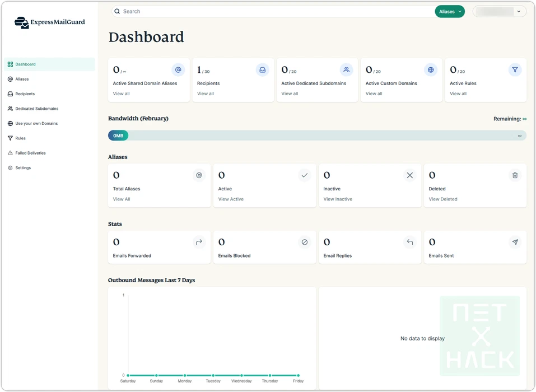Click the globe icon on Custom Domains card
The image size is (536, 392).
[x=431, y=70]
